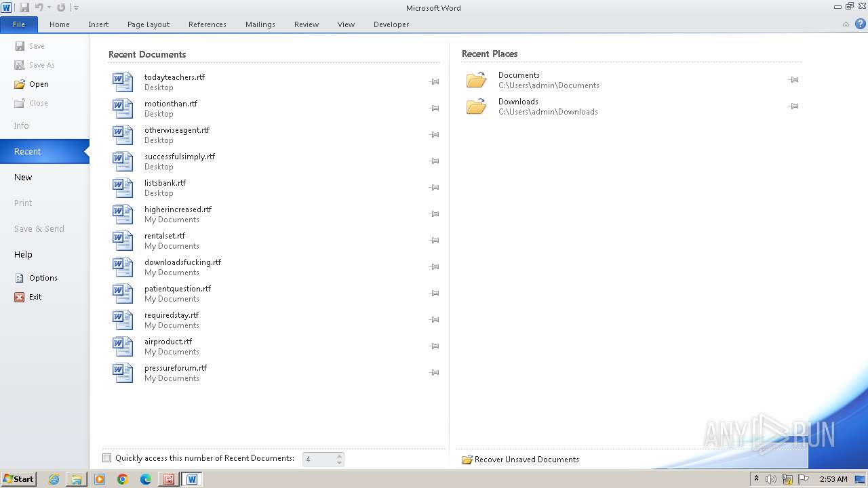Switch to the View ribbon tab
Image resolution: width=868 pixels, height=488 pixels.
tap(346, 24)
